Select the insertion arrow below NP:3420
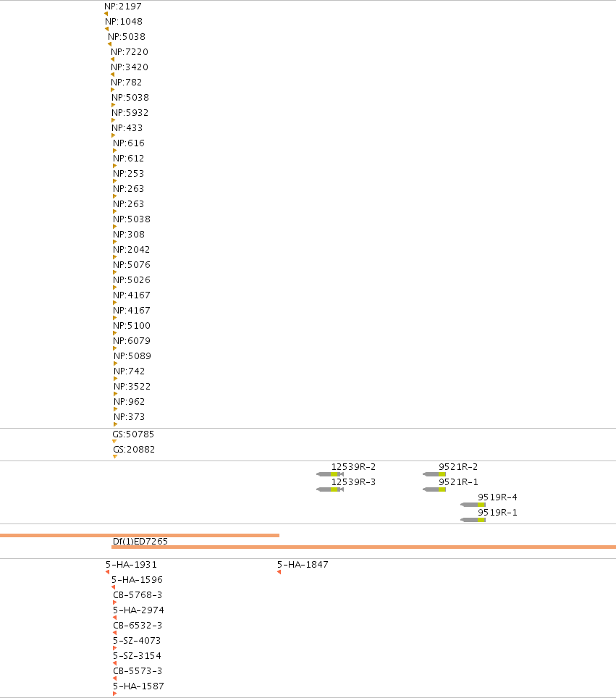Screen dimensions: 616x698 [113, 75]
